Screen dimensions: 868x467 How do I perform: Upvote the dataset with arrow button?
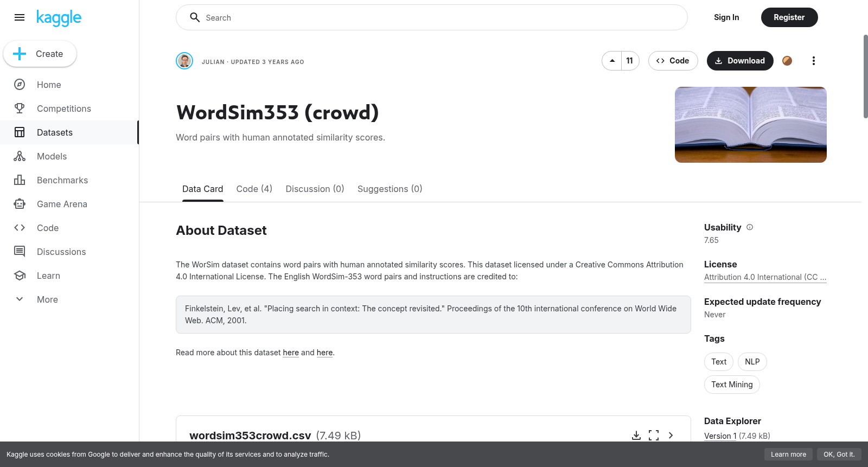[612, 61]
